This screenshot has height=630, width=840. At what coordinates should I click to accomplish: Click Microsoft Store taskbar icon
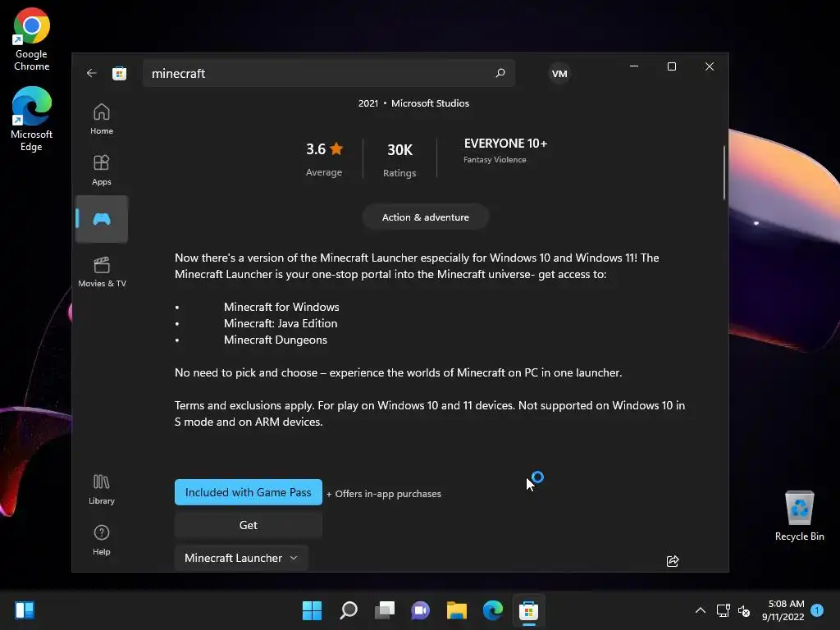click(x=529, y=610)
